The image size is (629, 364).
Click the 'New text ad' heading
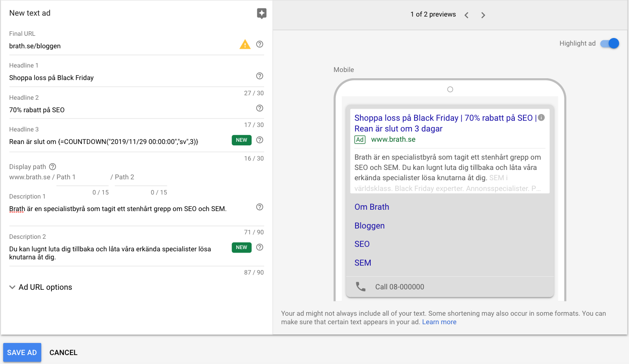(x=30, y=13)
